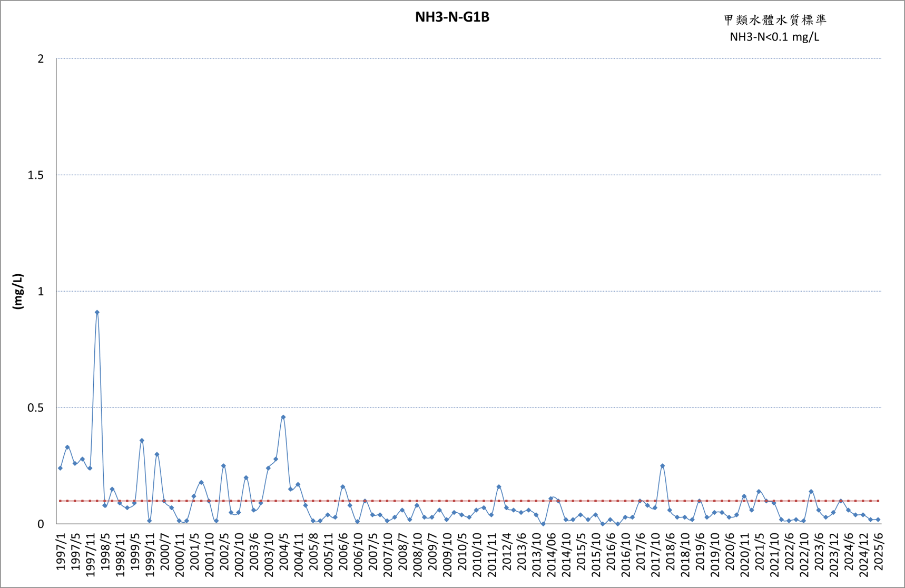Click the (mg/L) y-axis title

18,291
